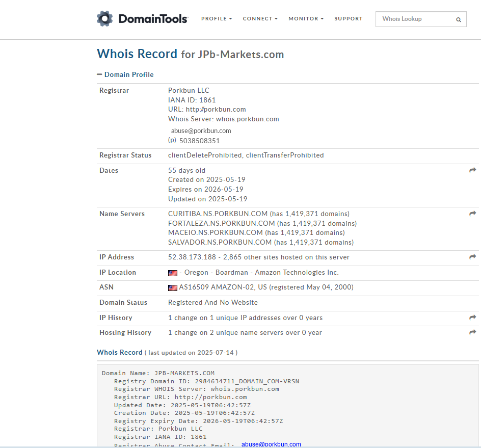This screenshot has height=448, width=481.
Task: Click the Whois Record last updated heading
Action: point(167,352)
